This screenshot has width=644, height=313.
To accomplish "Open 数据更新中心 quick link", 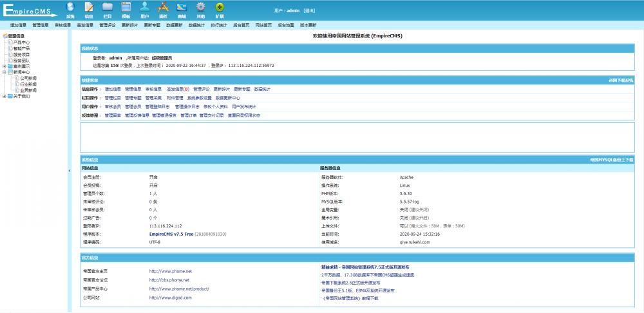I will pyautogui.click(x=228, y=98).
